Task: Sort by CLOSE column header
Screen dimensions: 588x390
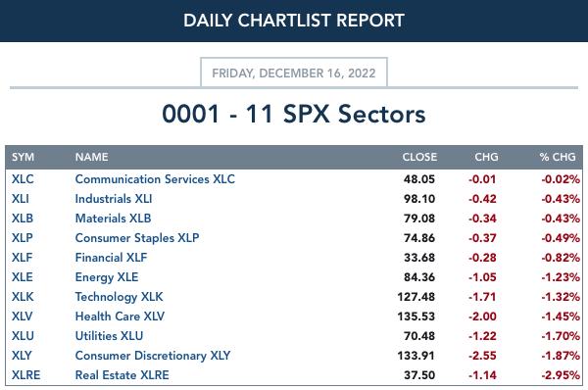Action: (419, 157)
